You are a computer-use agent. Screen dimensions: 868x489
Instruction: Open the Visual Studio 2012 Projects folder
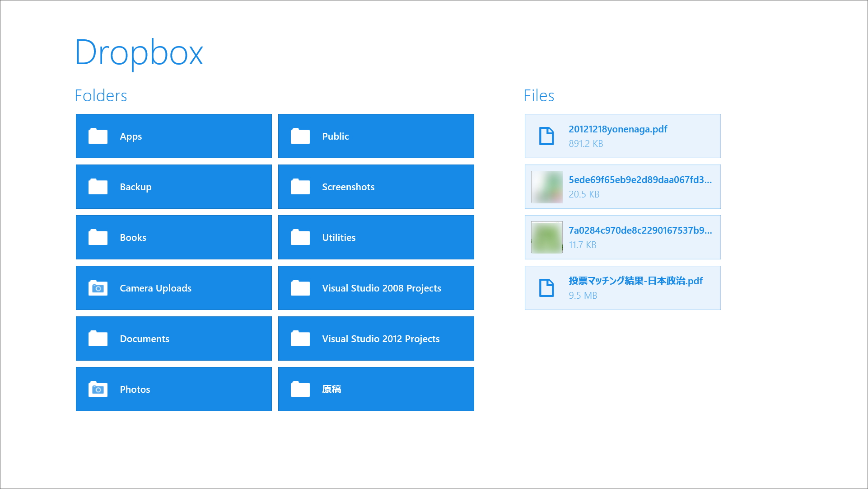(376, 338)
